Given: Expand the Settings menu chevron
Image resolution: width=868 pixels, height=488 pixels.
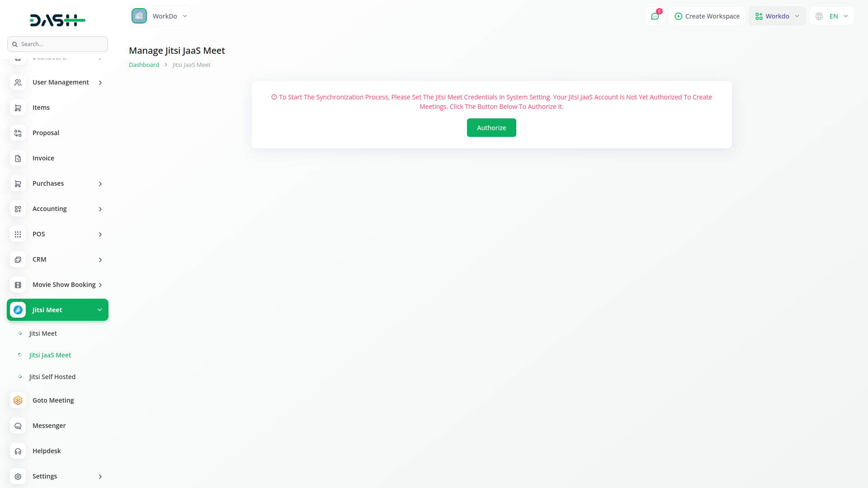Looking at the screenshot, I should click(100, 476).
